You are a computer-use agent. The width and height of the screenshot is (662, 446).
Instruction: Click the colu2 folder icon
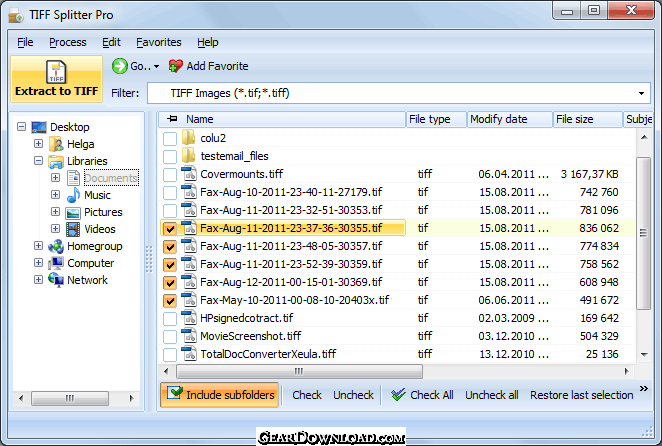pos(188,138)
